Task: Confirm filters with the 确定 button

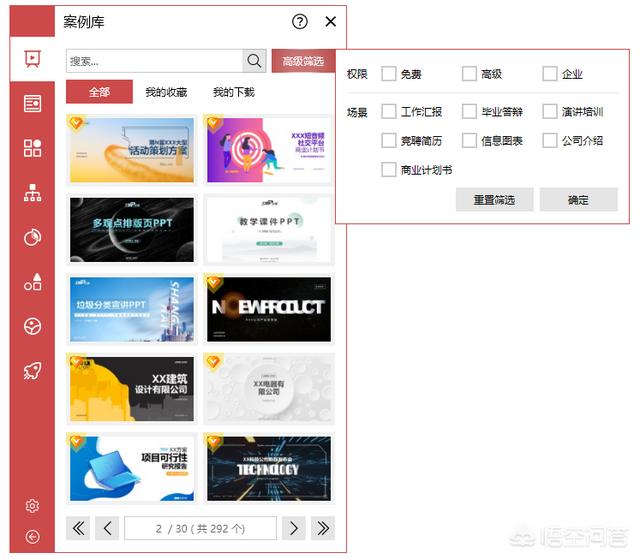Action: [578, 200]
